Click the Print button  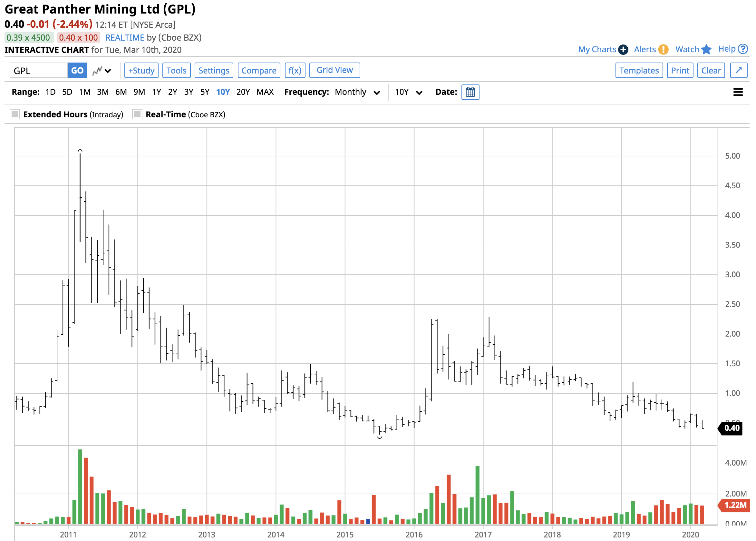(680, 70)
